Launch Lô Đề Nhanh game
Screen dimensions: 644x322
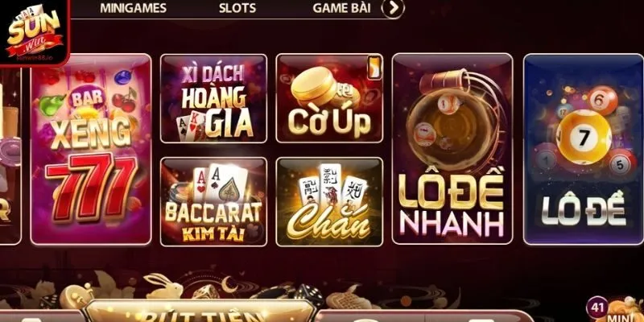point(452,149)
